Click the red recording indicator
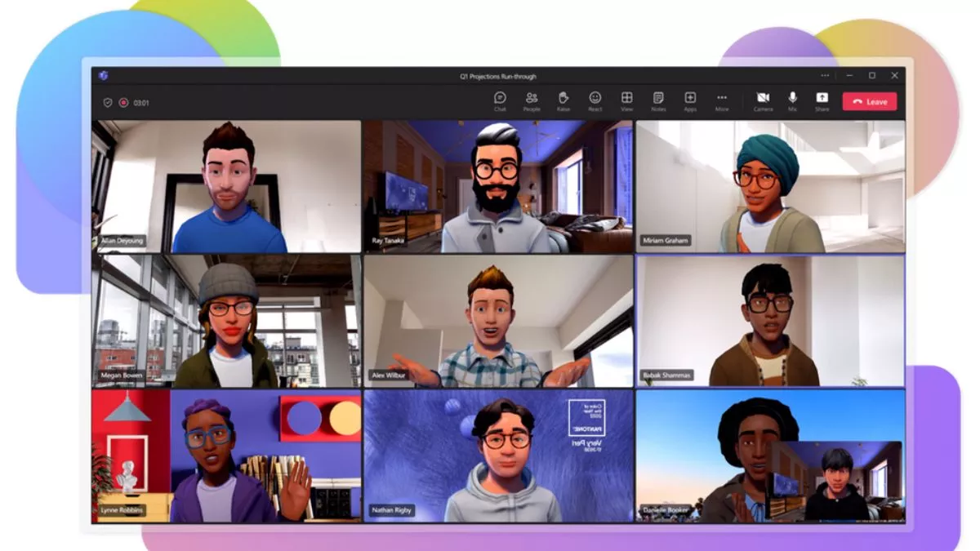 coord(123,103)
